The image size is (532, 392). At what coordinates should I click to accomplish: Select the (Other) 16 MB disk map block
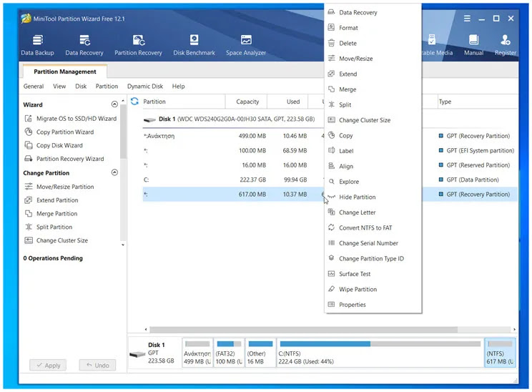point(260,353)
